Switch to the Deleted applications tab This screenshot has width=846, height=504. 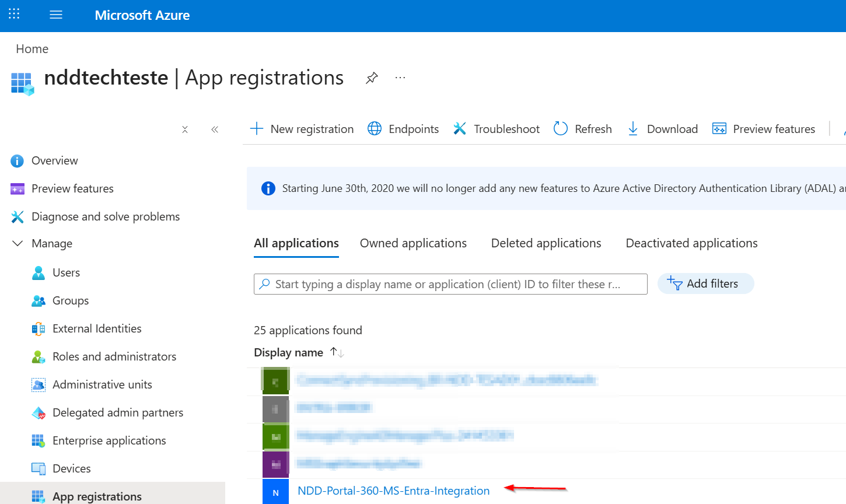[546, 243]
